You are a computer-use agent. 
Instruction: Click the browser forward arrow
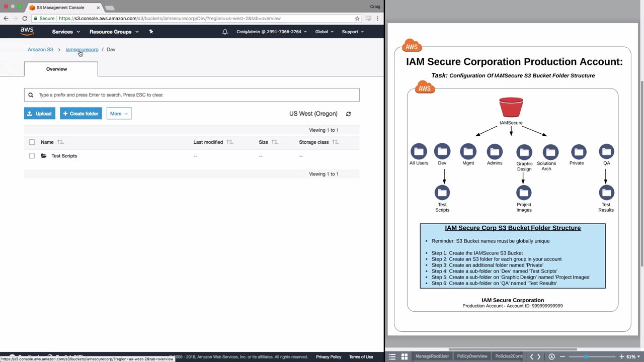coord(16,19)
